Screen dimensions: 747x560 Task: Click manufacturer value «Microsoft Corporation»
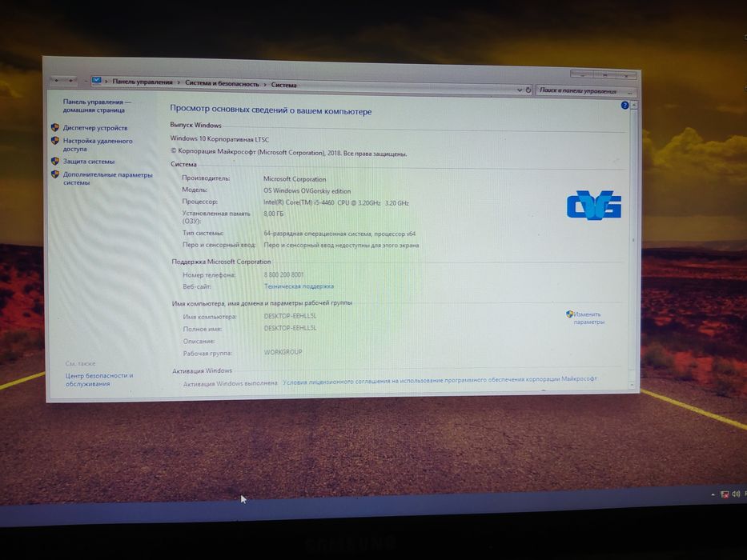pyautogui.click(x=295, y=178)
